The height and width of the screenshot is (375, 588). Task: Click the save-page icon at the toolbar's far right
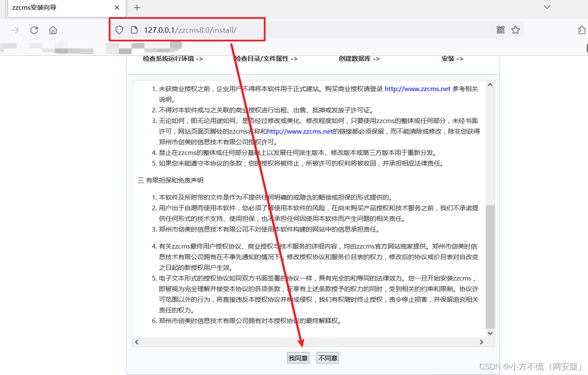click(581, 30)
